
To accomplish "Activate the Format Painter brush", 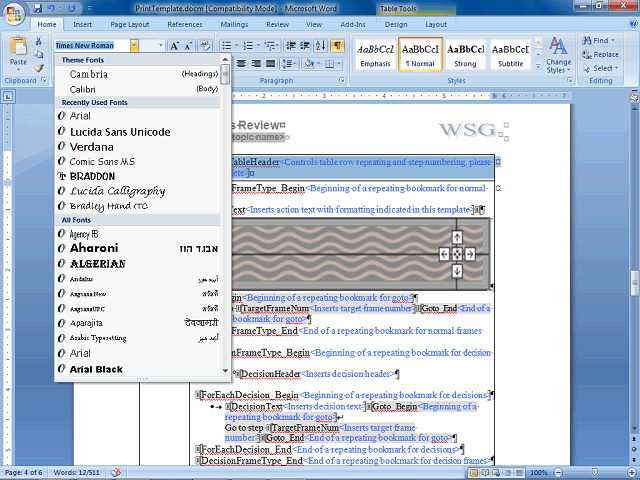I will [38, 68].
